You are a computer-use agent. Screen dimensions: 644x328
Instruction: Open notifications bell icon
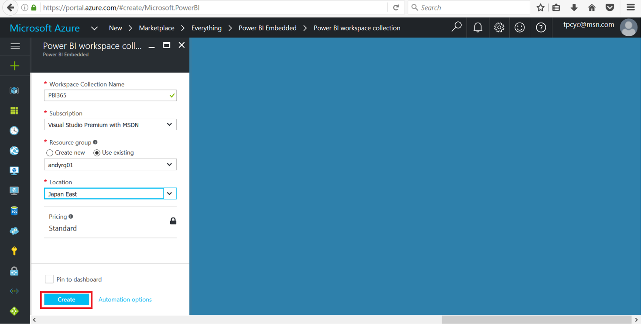pyautogui.click(x=478, y=28)
